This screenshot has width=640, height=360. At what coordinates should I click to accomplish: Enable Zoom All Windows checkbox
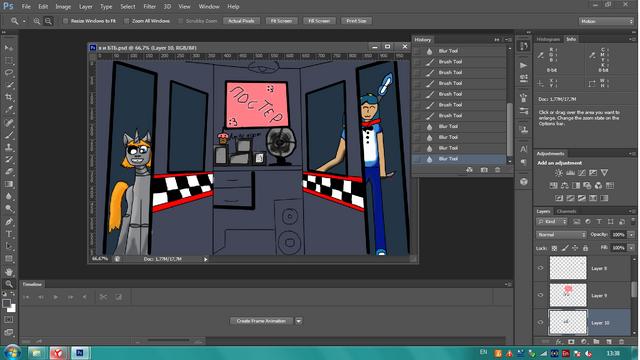click(x=127, y=21)
